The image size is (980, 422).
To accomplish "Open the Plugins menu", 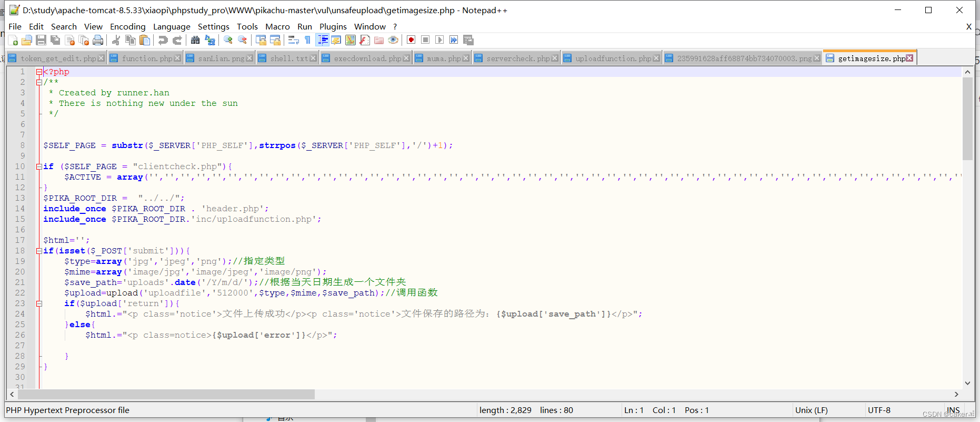I will (x=333, y=26).
